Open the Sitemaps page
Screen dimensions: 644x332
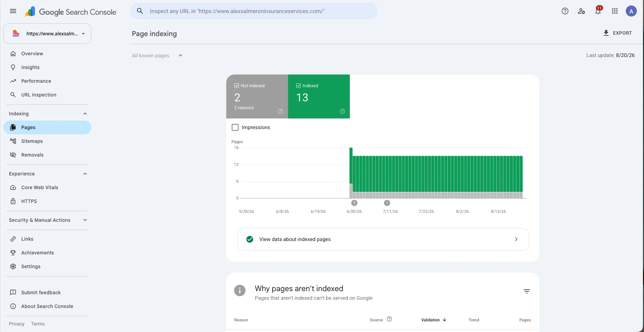click(47, 141)
